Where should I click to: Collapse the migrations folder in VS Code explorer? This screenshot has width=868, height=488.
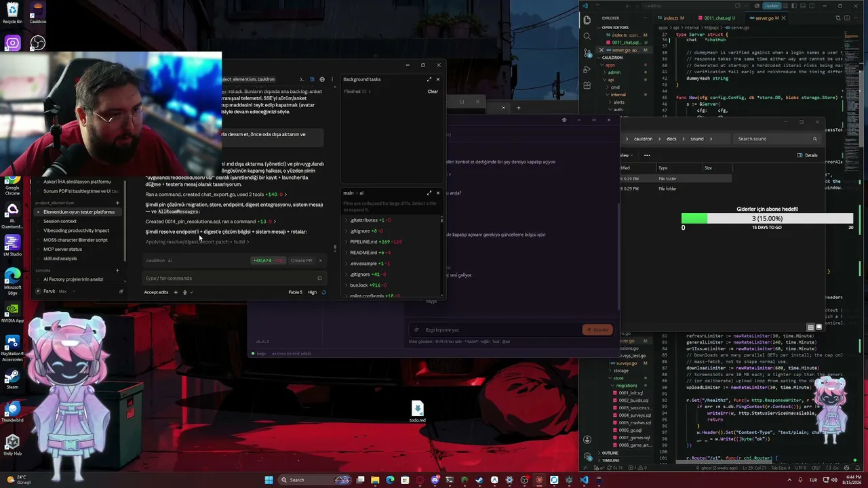(627, 385)
